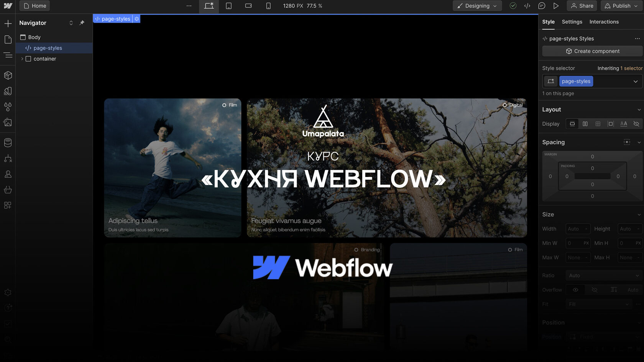Open the Designing mode dropdown

pyautogui.click(x=477, y=6)
